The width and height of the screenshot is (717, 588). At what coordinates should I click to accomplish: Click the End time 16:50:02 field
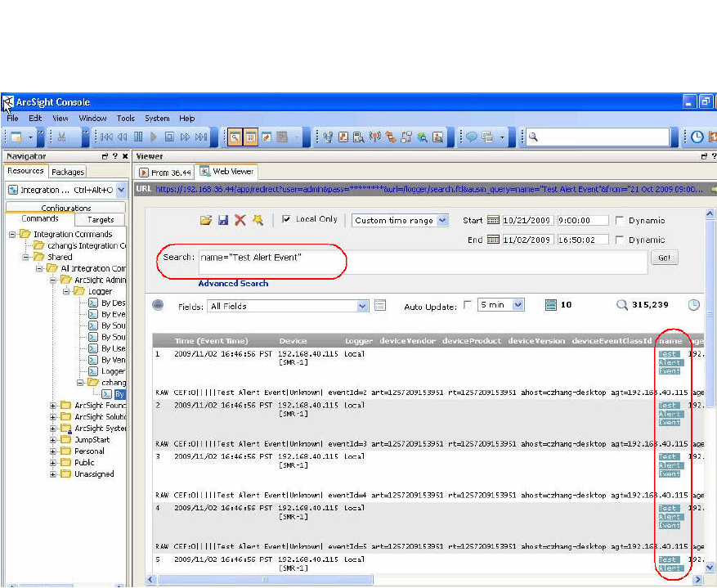[583, 240]
